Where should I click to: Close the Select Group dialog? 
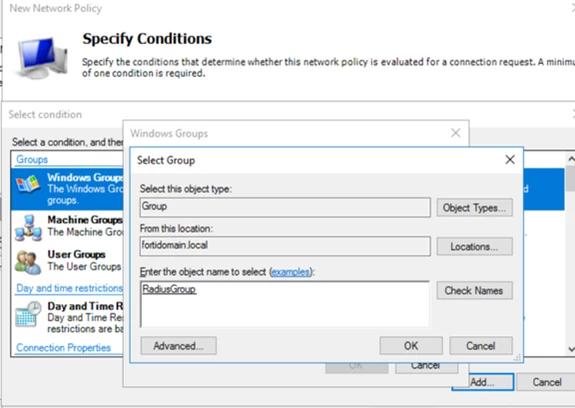point(510,160)
